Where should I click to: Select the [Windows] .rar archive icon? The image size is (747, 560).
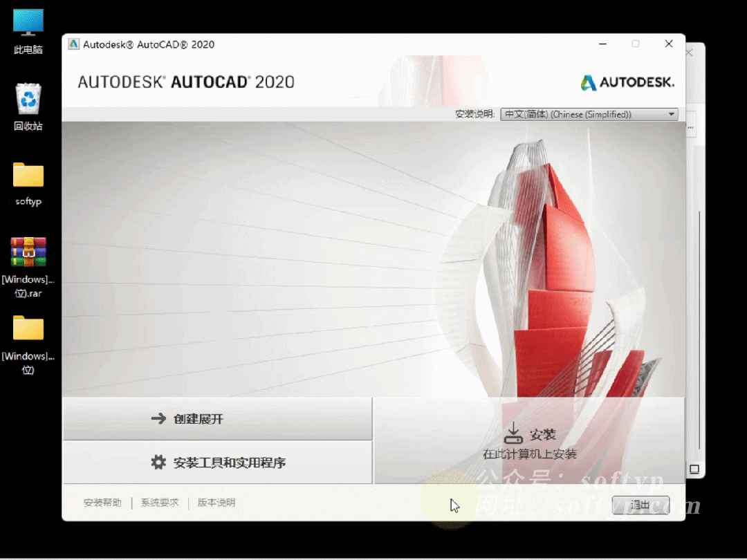pyautogui.click(x=28, y=252)
